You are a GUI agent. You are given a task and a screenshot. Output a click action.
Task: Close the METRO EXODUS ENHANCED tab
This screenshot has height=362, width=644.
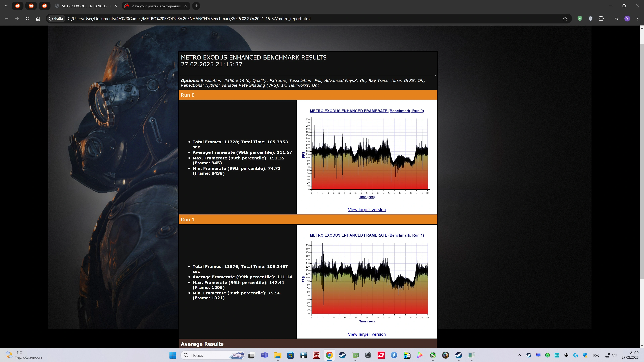click(x=116, y=6)
